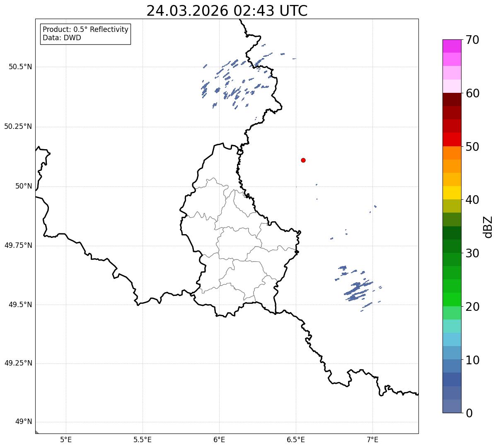The image size is (498, 448).
Task: Click the 6.5°E longitude axis label
Action: [x=296, y=439]
